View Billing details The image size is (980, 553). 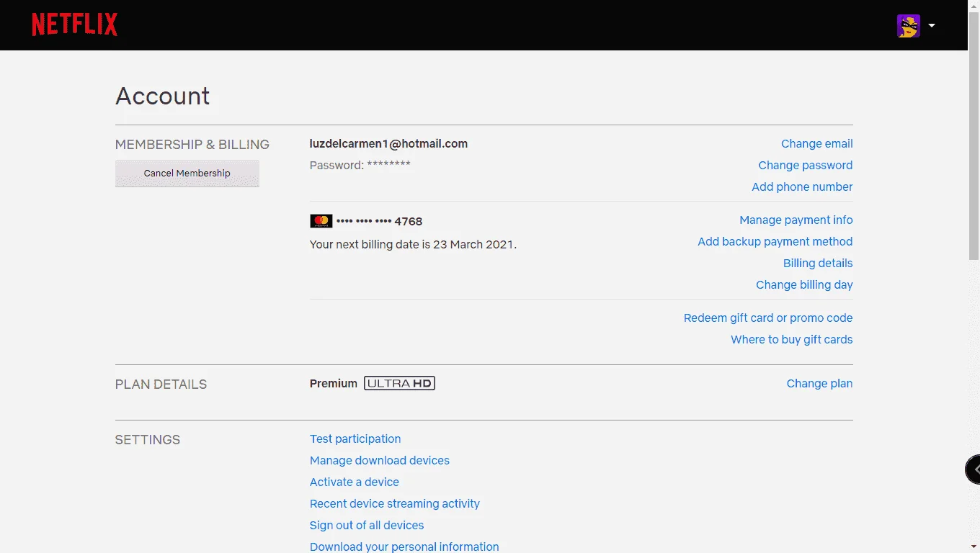pyautogui.click(x=818, y=264)
